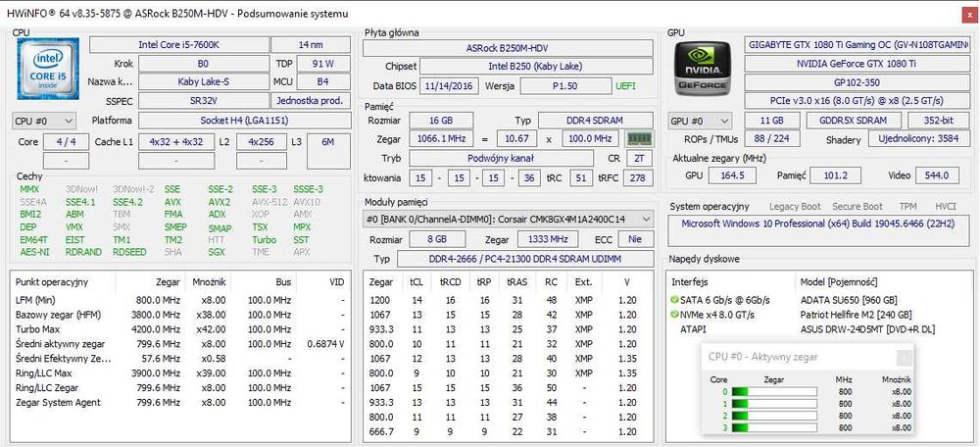Click the P1.50 BIOS version field
Image resolution: width=980 pixels, height=447 pixels.
[x=565, y=85]
